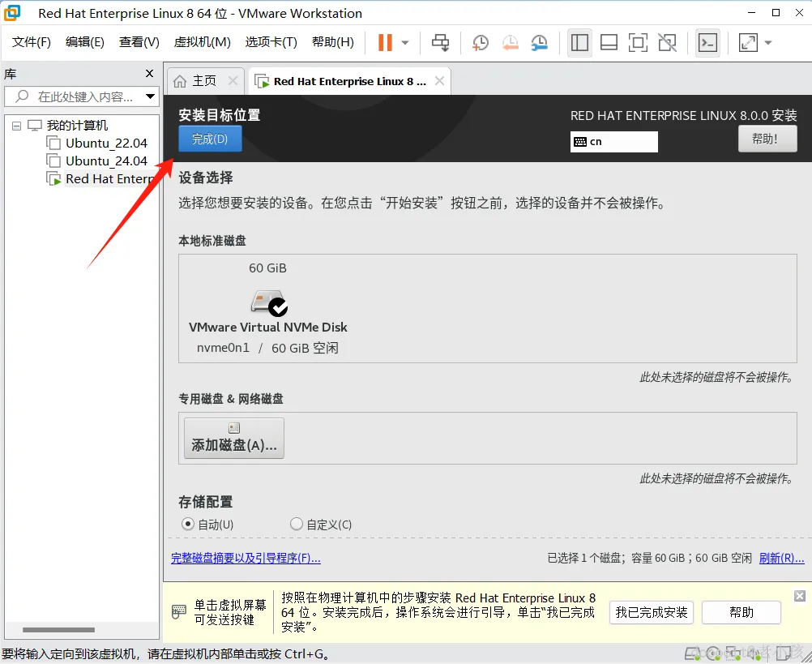Click the 完成(D) button
This screenshot has height=664, width=812.
pos(210,139)
